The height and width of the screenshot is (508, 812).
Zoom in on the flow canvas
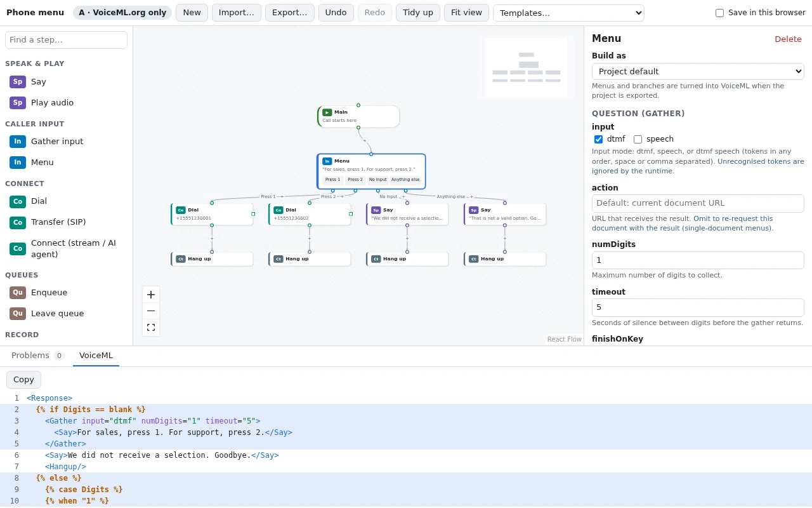click(151, 295)
